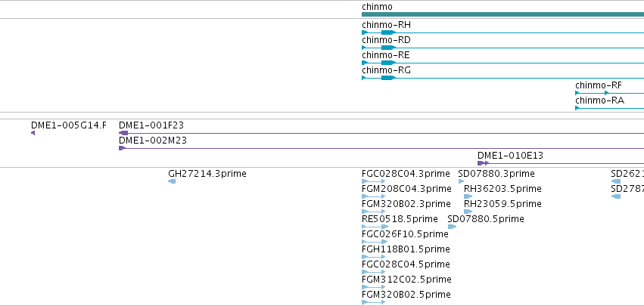The width and height of the screenshot is (644, 306).
Task: Click the SD07880.3prime EST label
Action: click(x=496, y=174)
